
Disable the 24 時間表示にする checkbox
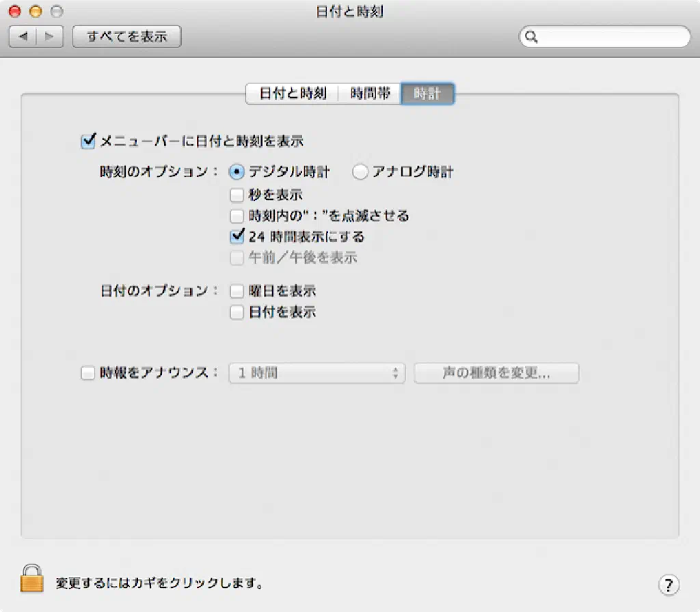pyautogui.click(x=237, y=236)
